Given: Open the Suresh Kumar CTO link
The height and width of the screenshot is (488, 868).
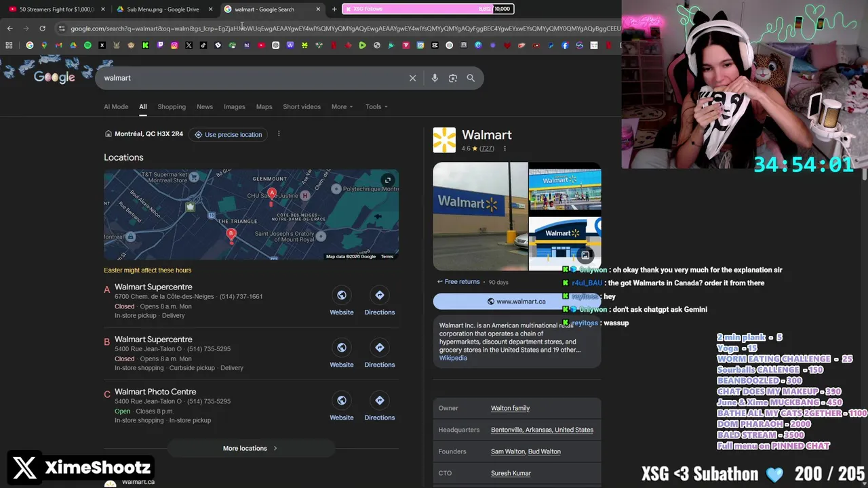Looking at the screenshot, I should pyautogui.click(x=511, y=473).
